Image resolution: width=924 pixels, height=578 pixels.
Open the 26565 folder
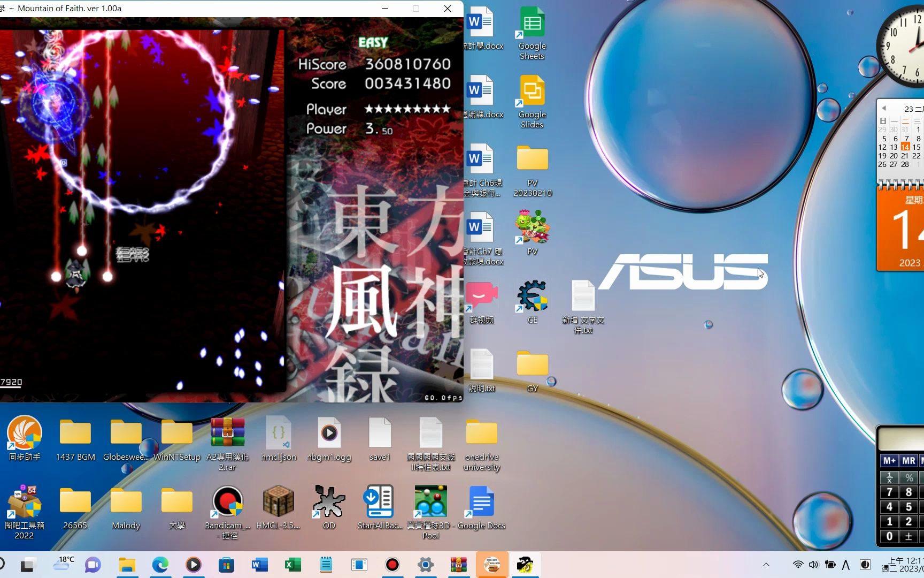pos(75,507)
